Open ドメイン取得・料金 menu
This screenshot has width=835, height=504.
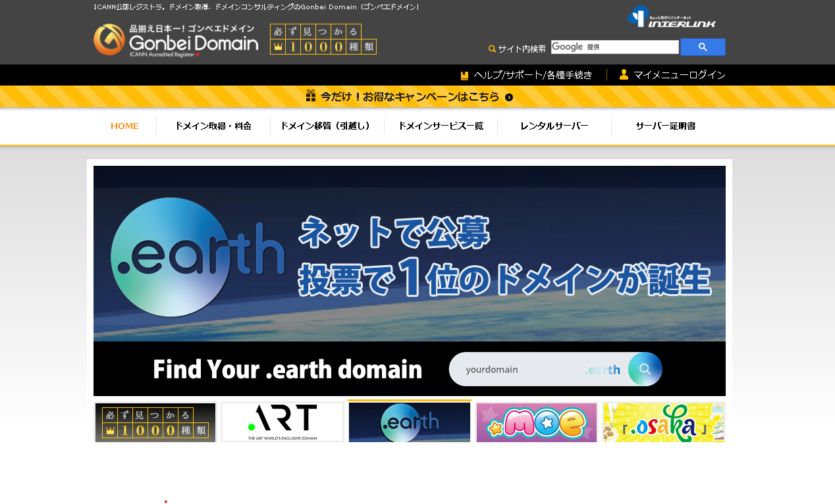click(x=213, y=126)
